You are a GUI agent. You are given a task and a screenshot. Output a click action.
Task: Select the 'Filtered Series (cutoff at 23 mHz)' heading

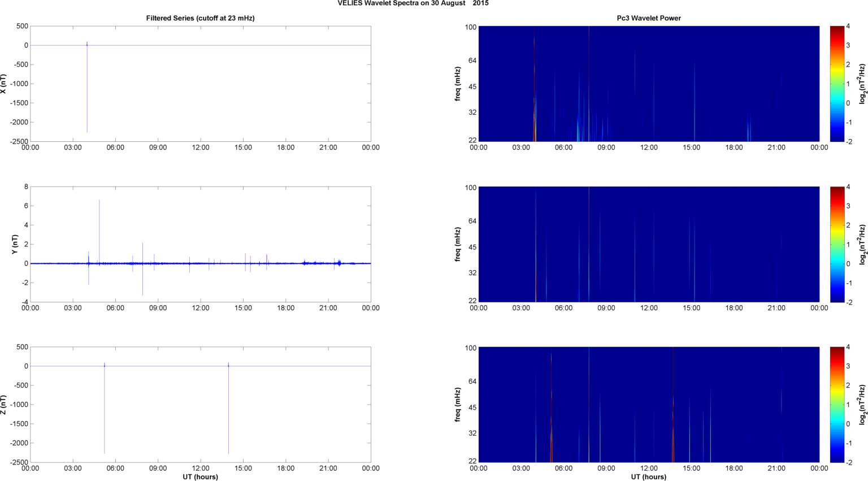click(201, 18)
